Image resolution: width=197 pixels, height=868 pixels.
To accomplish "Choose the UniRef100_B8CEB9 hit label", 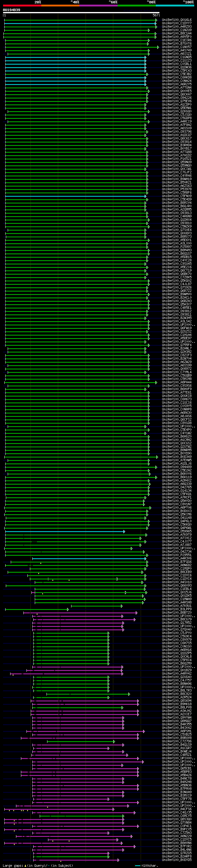I will click(176, 572).
